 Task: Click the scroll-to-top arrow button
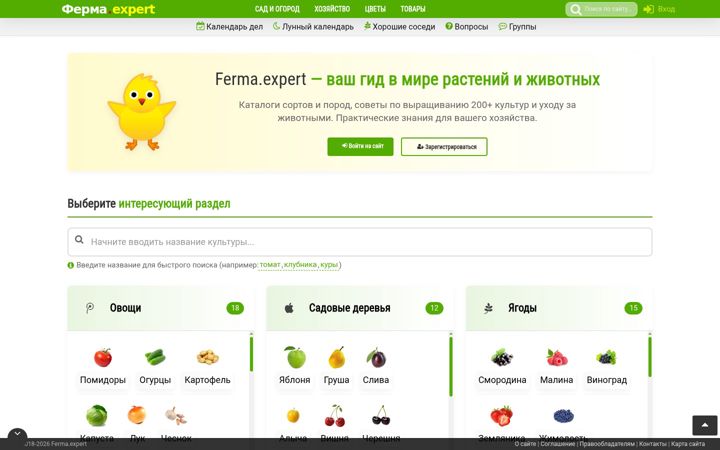(x=705, y=425)
